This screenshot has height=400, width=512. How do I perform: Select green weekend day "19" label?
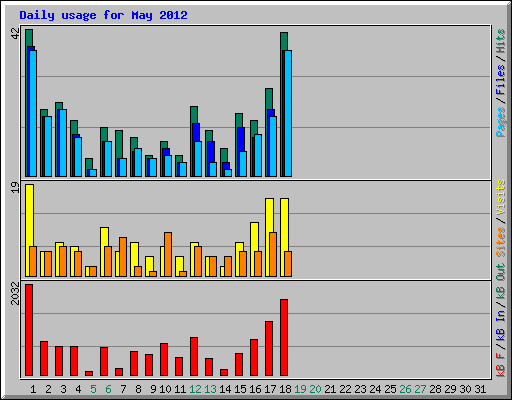point(300,389)
